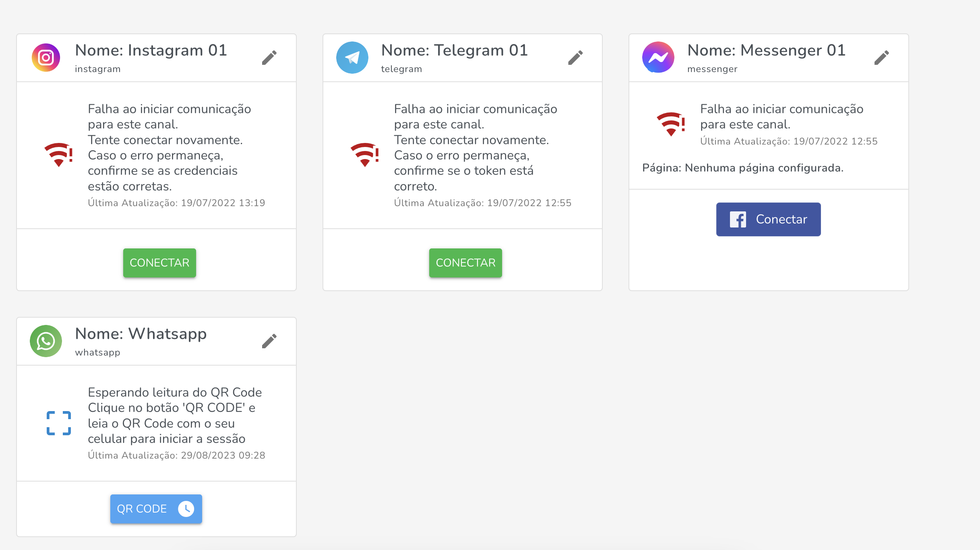Edit the Telegram 01 channel name
Viewport: 980px width, 550px height.
575,57
